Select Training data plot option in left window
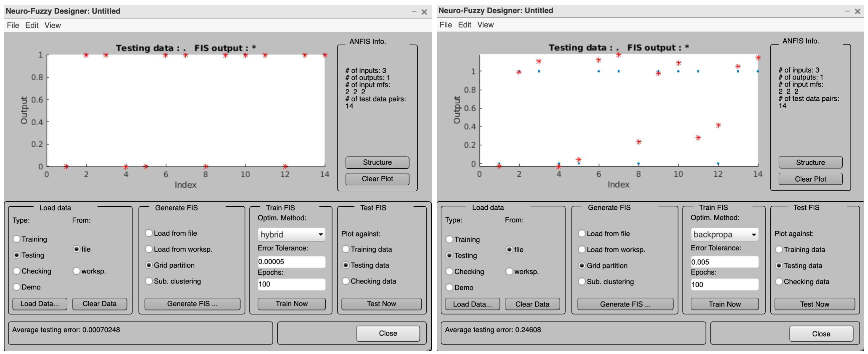The height and width of the screenshot is (354, 868). click(345, 249)
